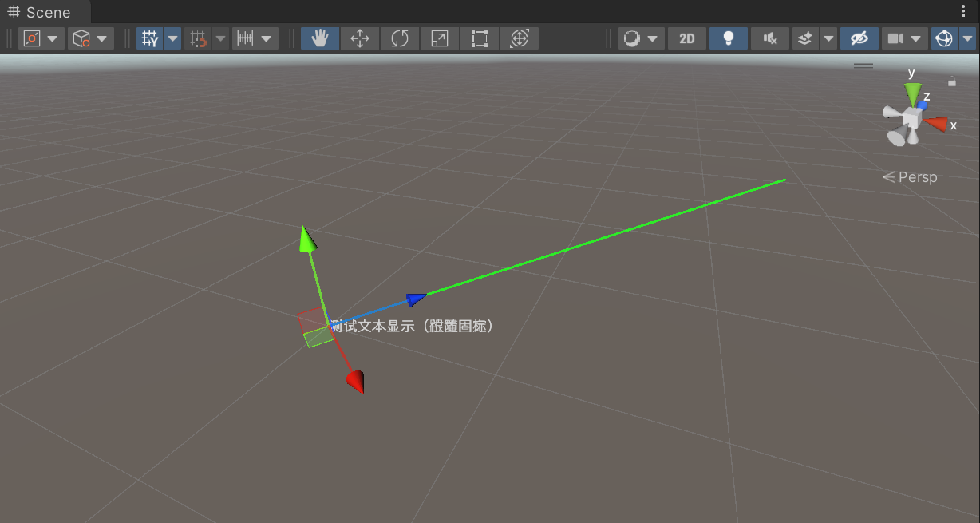Toggle scene lighting lightbulb
This screenshot has width=980, height=523.
pyautogui.click(x=729, y=38)
